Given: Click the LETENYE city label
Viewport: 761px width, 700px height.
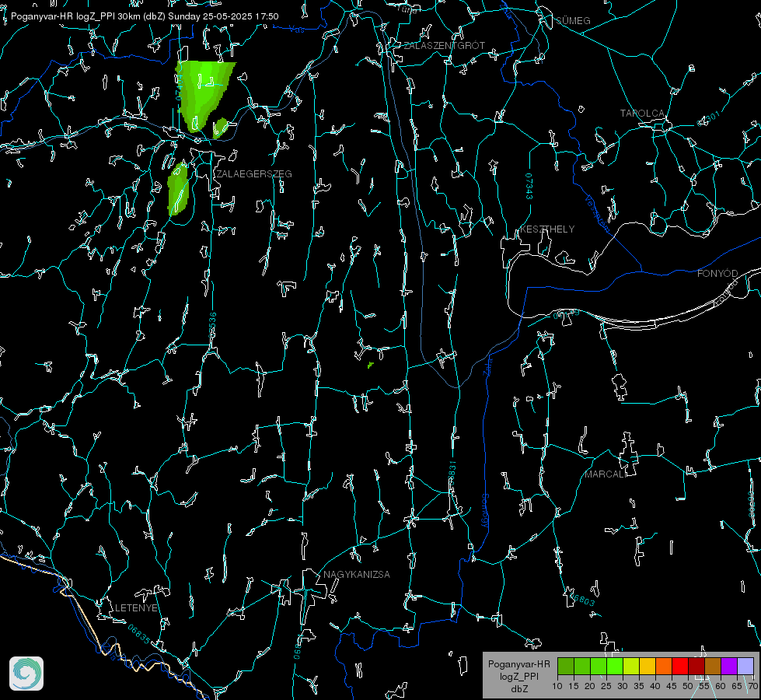Looking at the screenshot, I should point(136,607).
